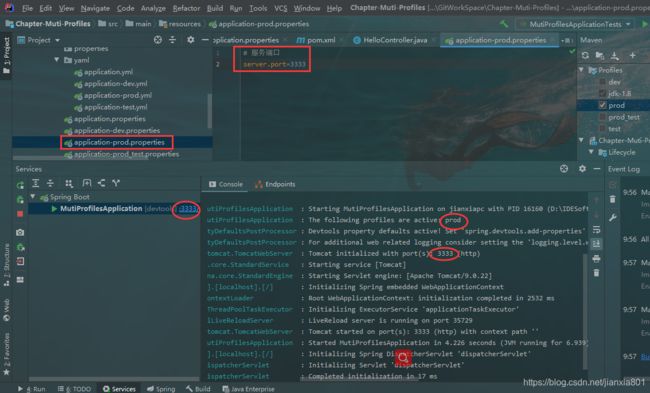650x393 pixels.
Task: Hide the Project panel
Action: click(x=205, y=40)
